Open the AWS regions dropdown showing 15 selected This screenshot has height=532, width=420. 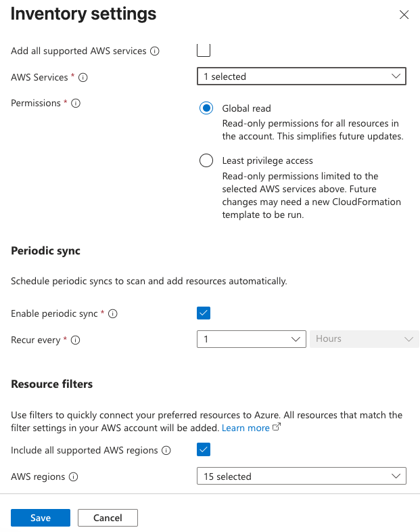coord(301,476)
